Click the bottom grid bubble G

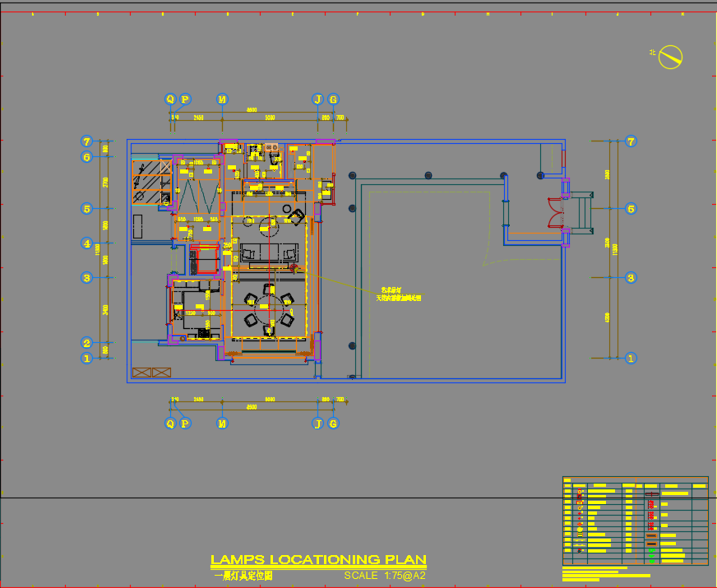[333, 424]
